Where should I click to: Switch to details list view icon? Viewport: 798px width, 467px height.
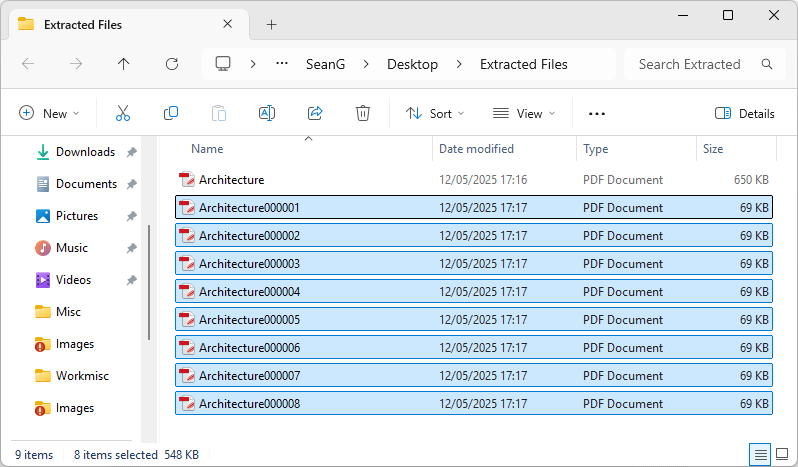pyautogui.click(x=760, y=454)
